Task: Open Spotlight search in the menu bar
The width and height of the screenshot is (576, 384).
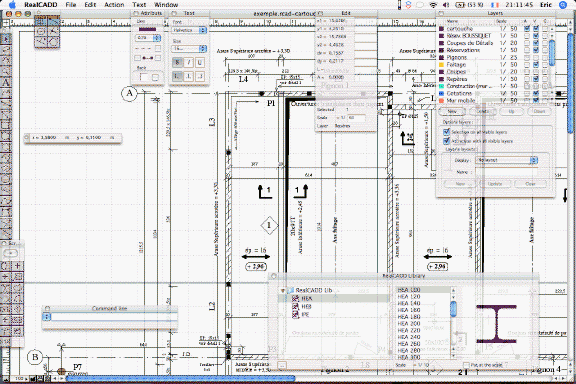Action: click(x=563, y=5)
